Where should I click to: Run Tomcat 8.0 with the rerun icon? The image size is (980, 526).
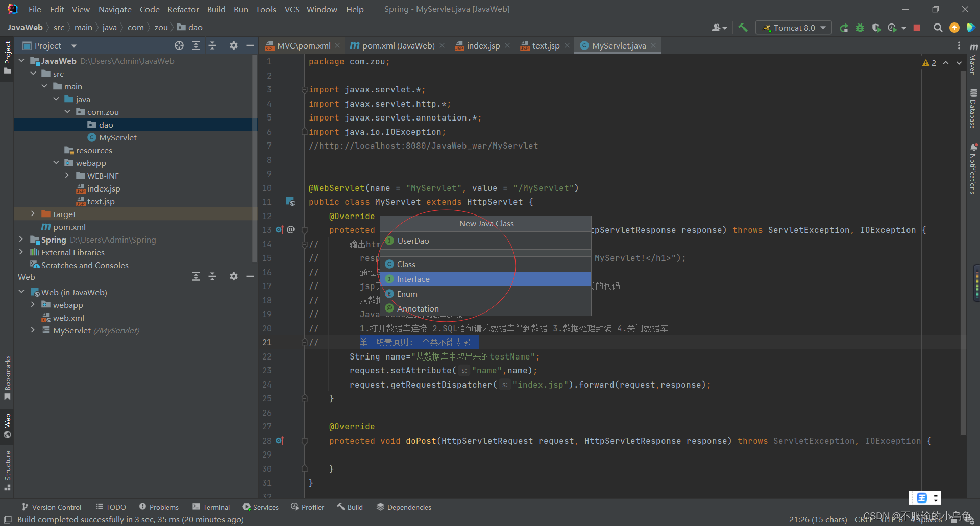tap(844, 28)
